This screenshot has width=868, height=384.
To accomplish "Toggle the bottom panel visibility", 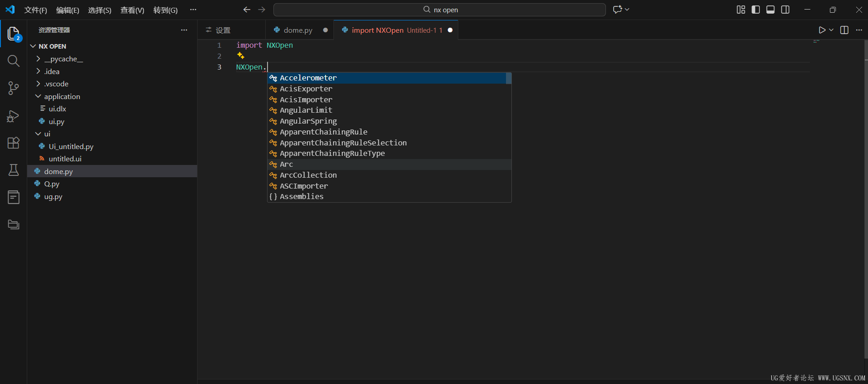I will pos(770,10).
